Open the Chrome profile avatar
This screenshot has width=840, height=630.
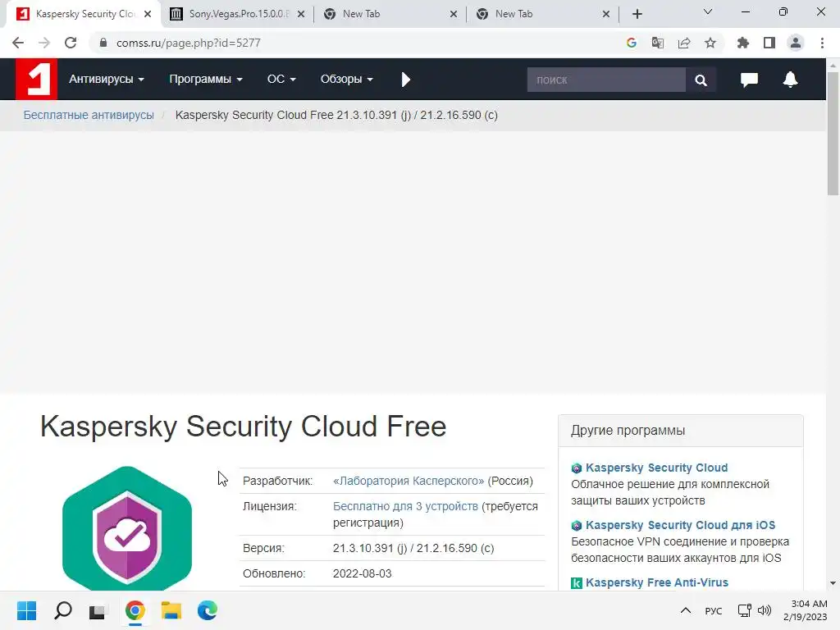796,43
